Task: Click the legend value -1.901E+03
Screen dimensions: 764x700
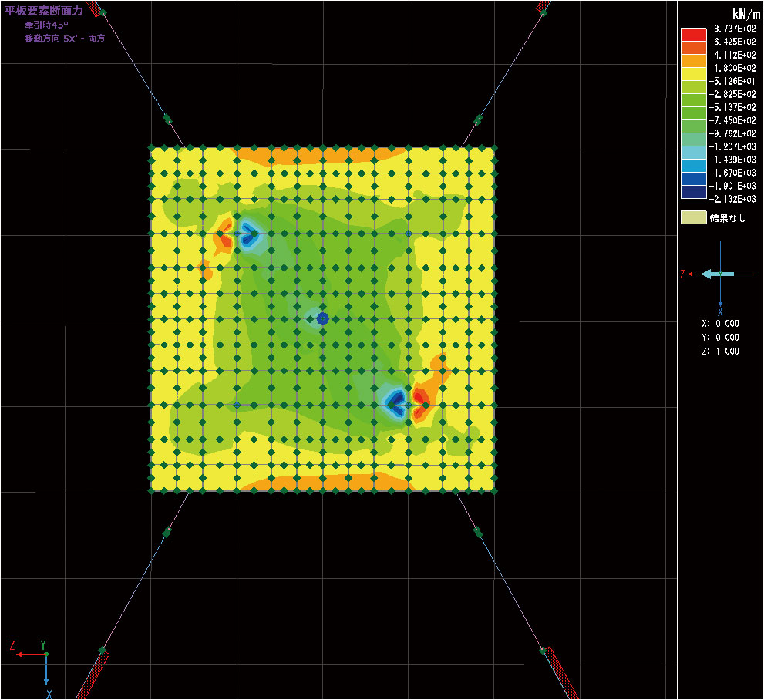Action: (732, 186)
